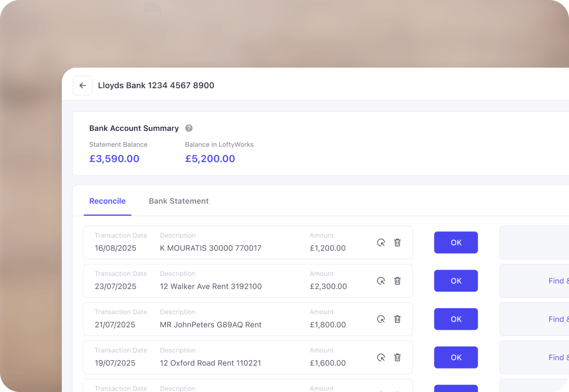This screenshot has width=569, height=392.
Task: Click cursor-circle icon on K MOURATIS row
Action: click(381, 243)
